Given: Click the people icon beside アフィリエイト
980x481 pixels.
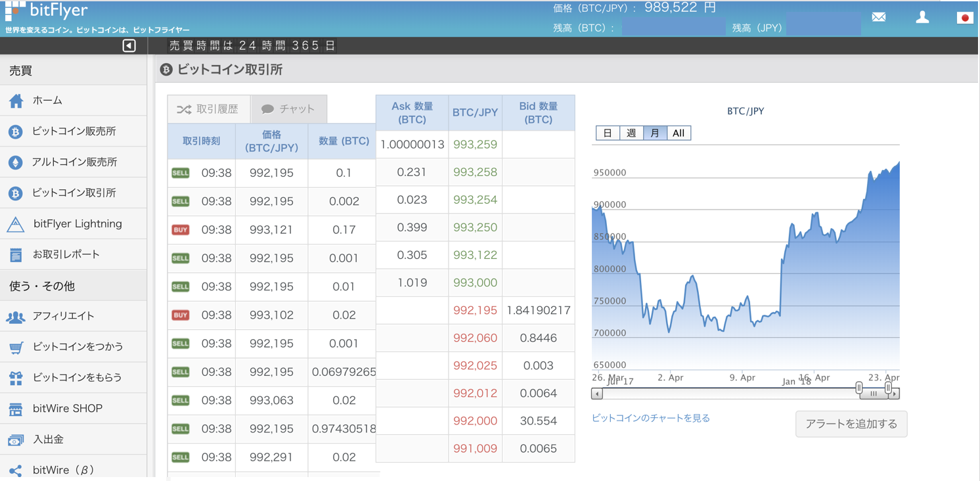Looking at the screenshot, I should click(16, 317).
